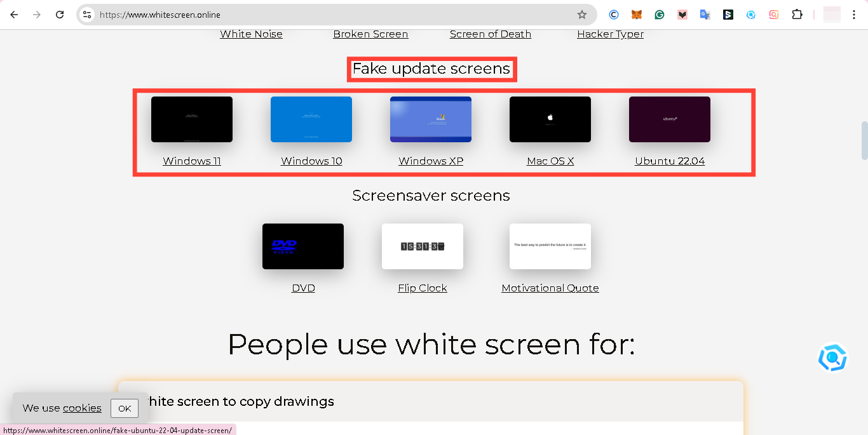Open the blue circled C extension

pyautogui.click(x=614, y=15)
